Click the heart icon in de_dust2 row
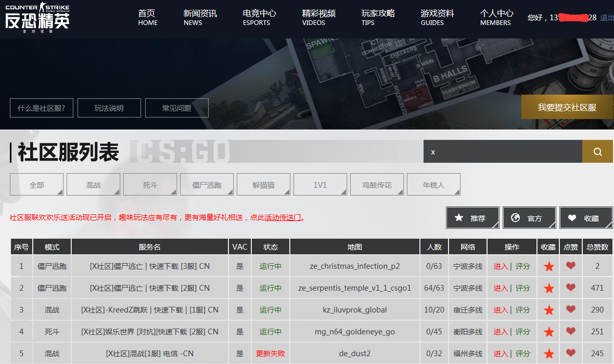Screen dimensions: 614x364 click(571, 353)
